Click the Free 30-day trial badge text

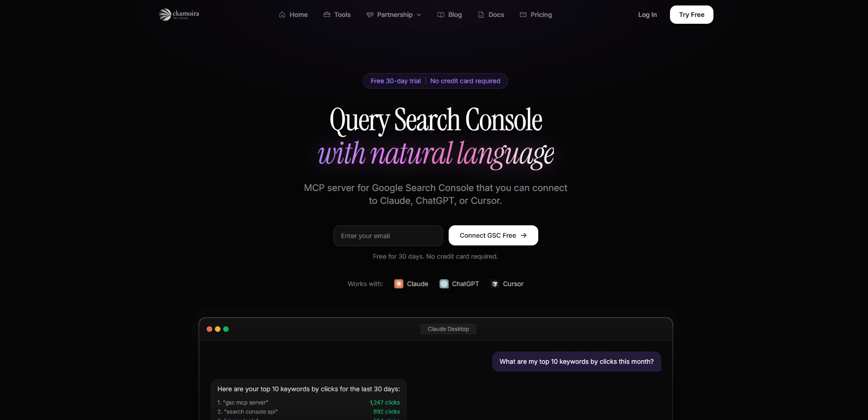click(x=396, y=81)
